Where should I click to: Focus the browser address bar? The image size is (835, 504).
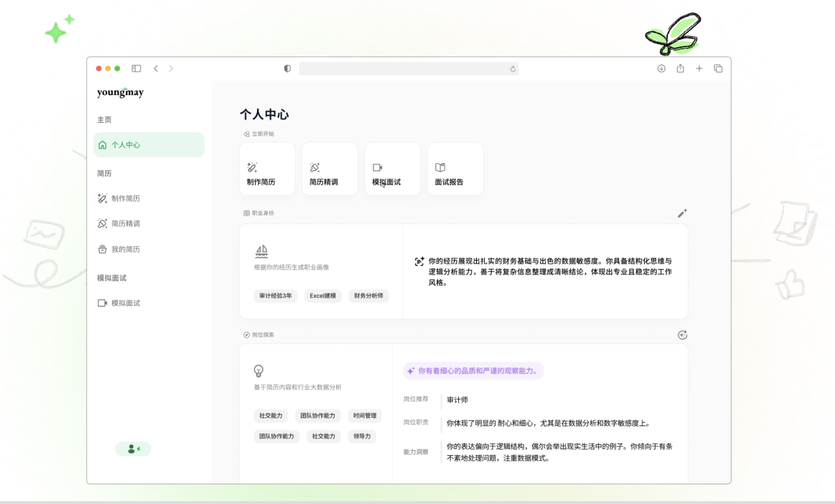click(408, 69)
